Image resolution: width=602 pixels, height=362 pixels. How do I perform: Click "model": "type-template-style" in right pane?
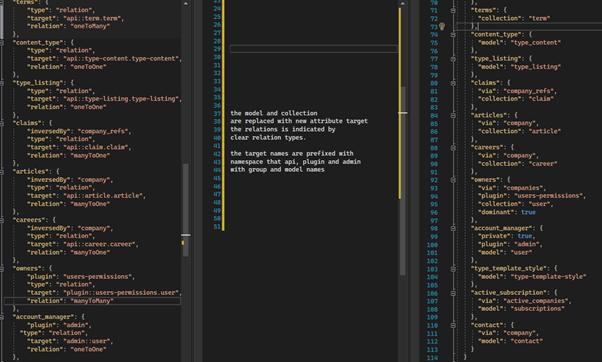coord(532,276)
